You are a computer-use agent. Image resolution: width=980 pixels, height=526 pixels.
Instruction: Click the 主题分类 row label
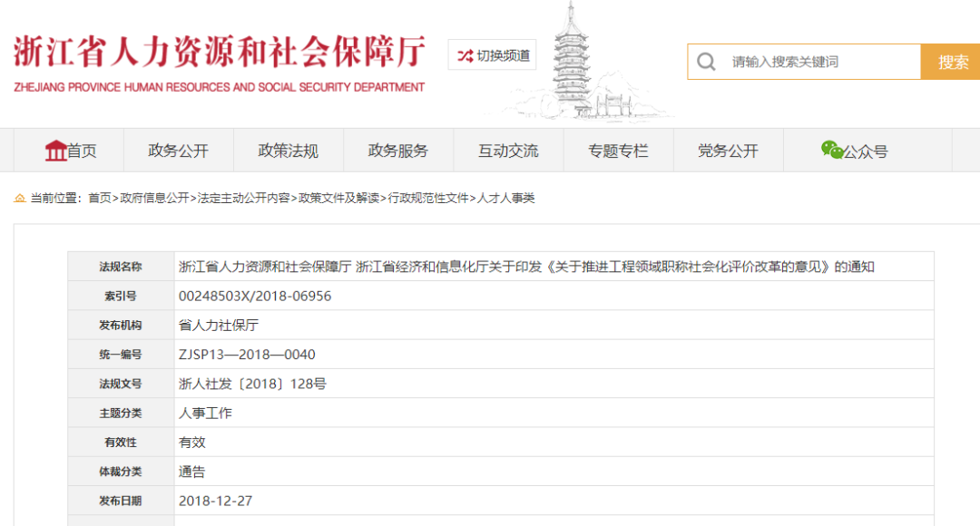[x=121, y=414]
